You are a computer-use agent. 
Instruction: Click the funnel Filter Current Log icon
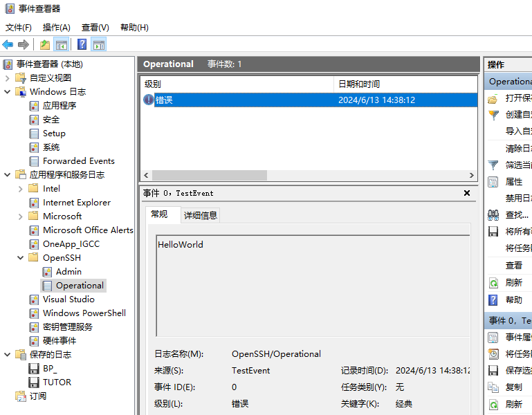(493, 165)
